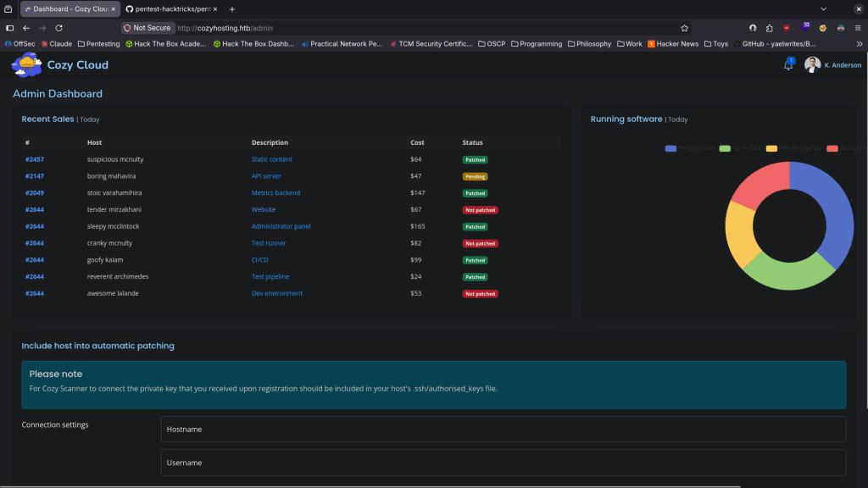Expand the list-all-tabs chevron
The height and width of the screenshot is (488, 868).
[x=823, y=8]
